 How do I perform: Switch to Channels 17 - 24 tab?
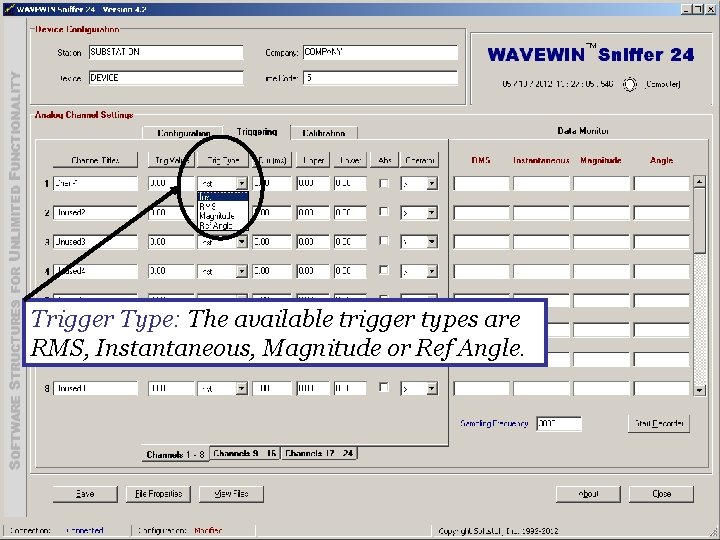[319, 453]
